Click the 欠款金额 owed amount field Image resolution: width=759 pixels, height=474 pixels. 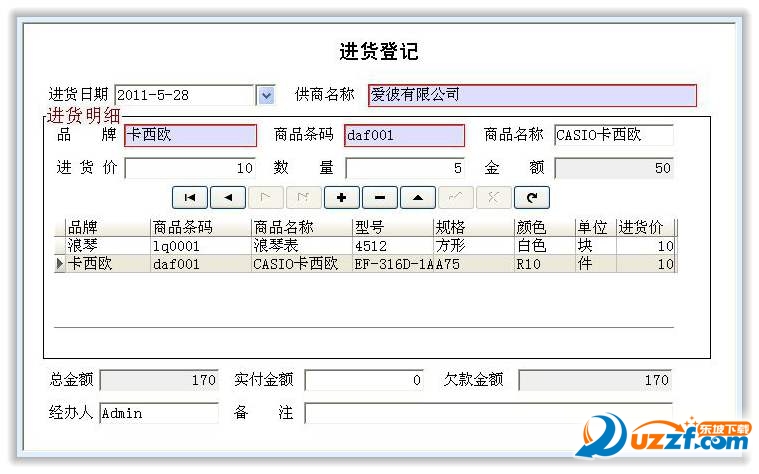595,380
